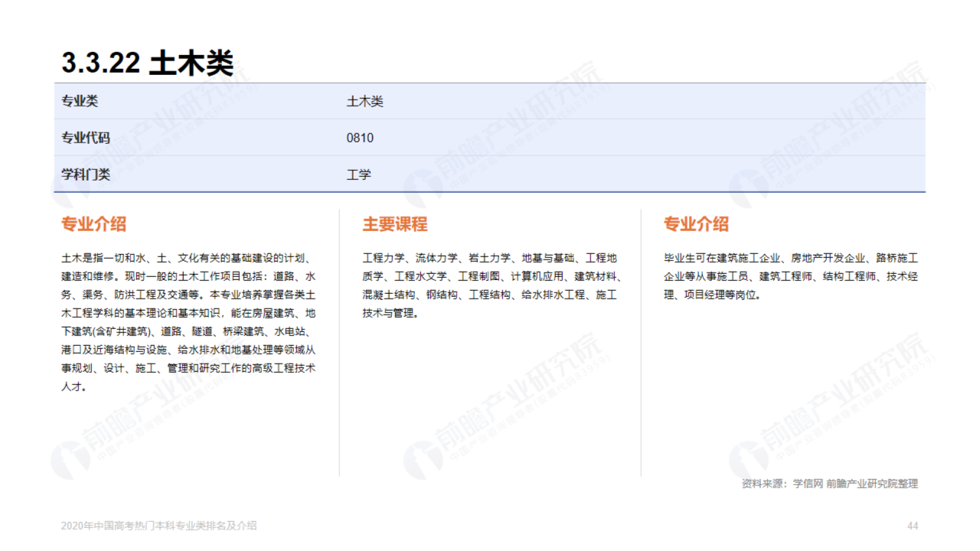The width and height of the screenshot is (980, 551).
Task: Click the code value "0810"
Action: (x=360, y=138)
